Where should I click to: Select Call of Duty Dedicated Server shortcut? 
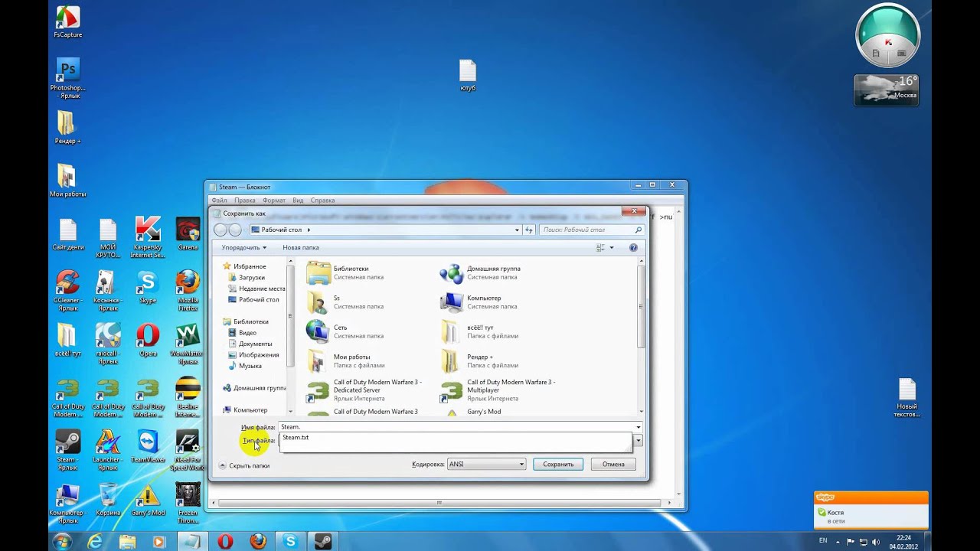tap(364, 391)
